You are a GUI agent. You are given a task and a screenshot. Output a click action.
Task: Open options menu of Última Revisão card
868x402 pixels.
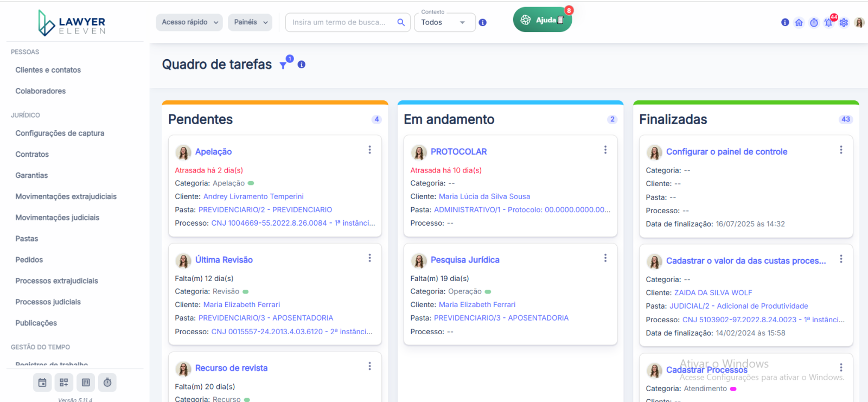point(370,258)
